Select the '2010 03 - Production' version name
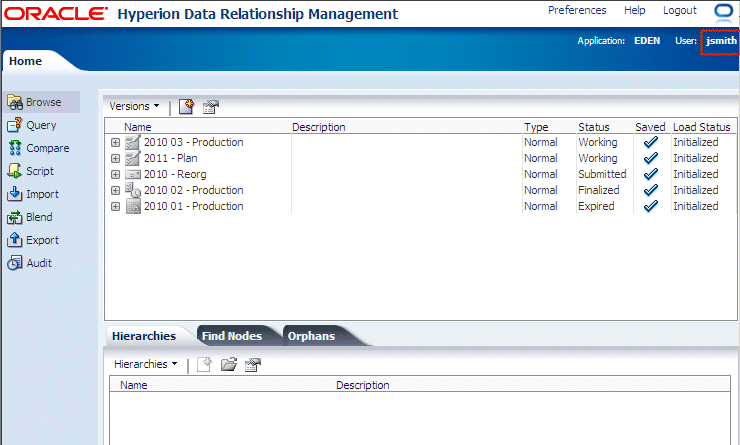This screenshot has width=740, height=445. [x=193, y=142]
